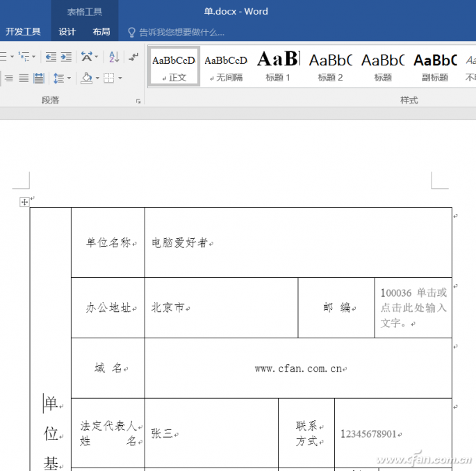The image size is (476, 471).
Task: Justify the paragraph text
Action: (x=24, y=78)
